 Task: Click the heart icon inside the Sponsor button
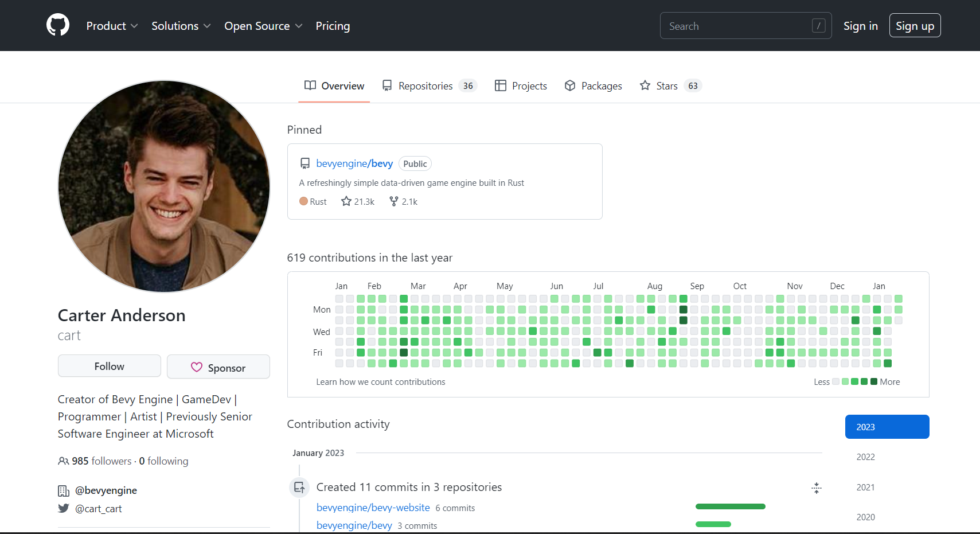(197, 367)
